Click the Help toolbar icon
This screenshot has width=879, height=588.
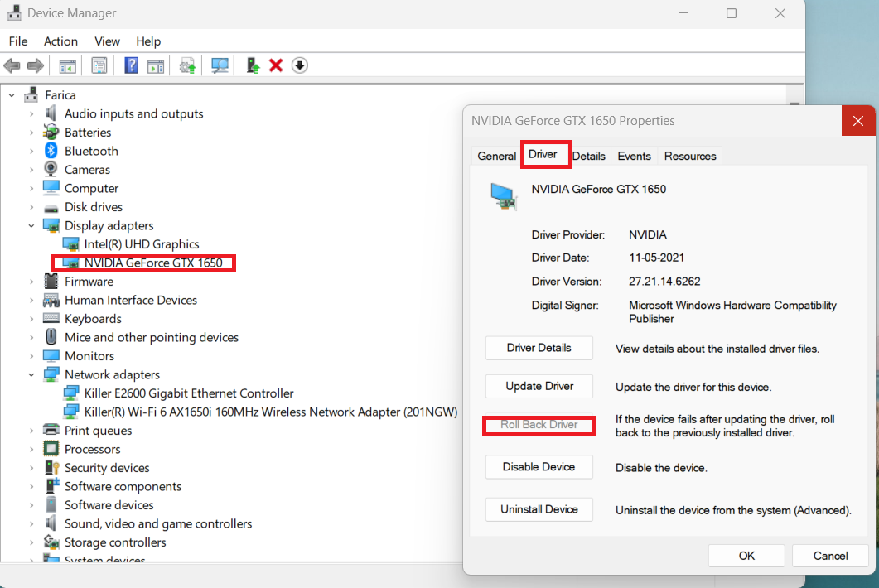point(131,65)
